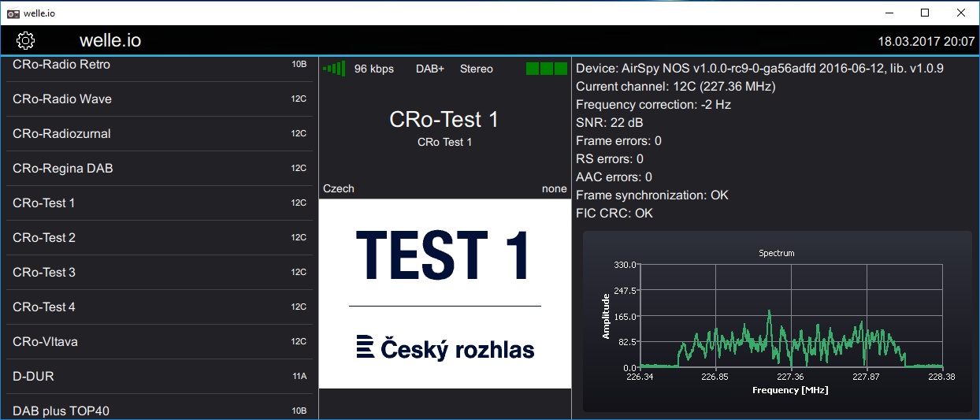Click RS errors: 0 line
The height and width of the screenshot is (420, 980).
pos(610,159)
